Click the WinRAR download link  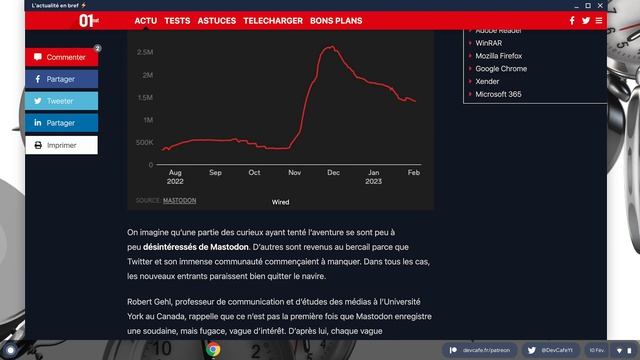tap(488, 43)
